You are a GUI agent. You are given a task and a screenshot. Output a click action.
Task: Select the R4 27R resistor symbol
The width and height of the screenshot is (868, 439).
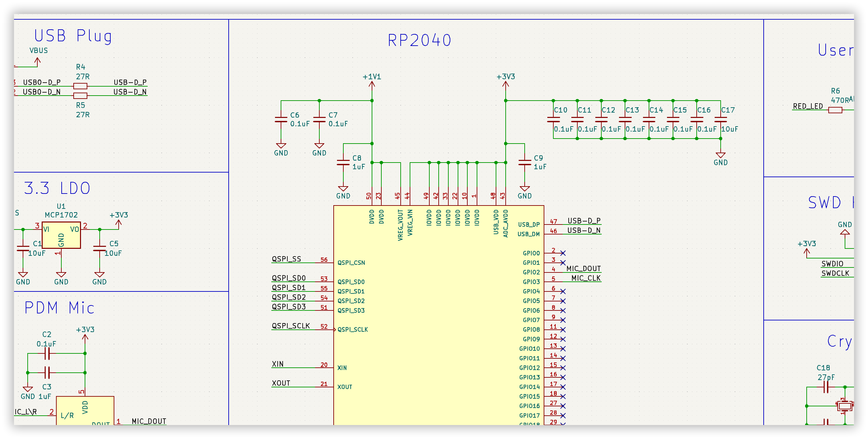tap(80, 86)
